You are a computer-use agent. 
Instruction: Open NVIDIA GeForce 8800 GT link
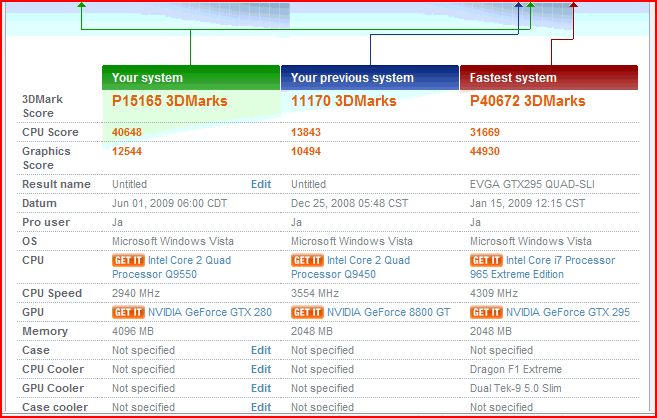point(388,312)
